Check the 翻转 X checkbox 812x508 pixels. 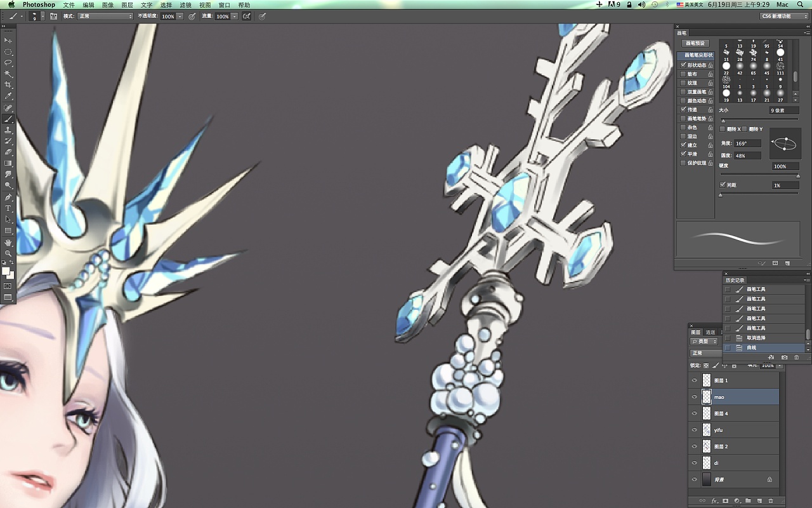tap(723, 129)
